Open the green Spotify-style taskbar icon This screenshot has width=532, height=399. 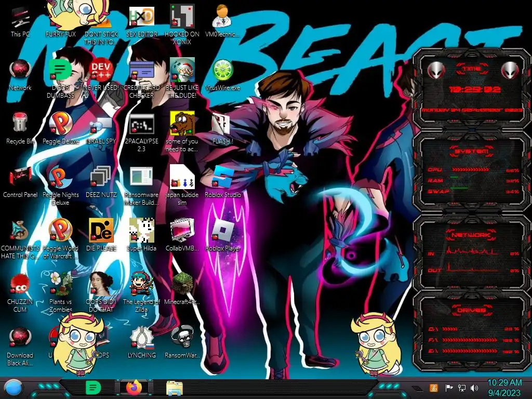tap(94, 388)
